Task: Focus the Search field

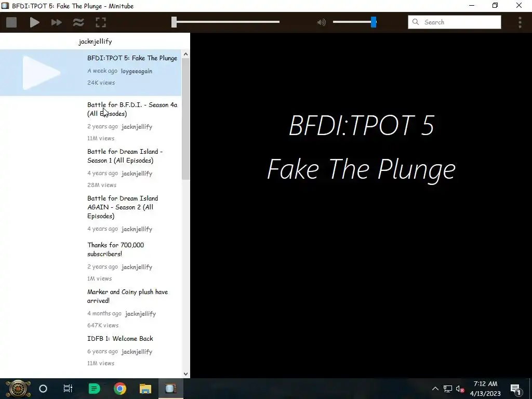Action: [x=454, y=22]
